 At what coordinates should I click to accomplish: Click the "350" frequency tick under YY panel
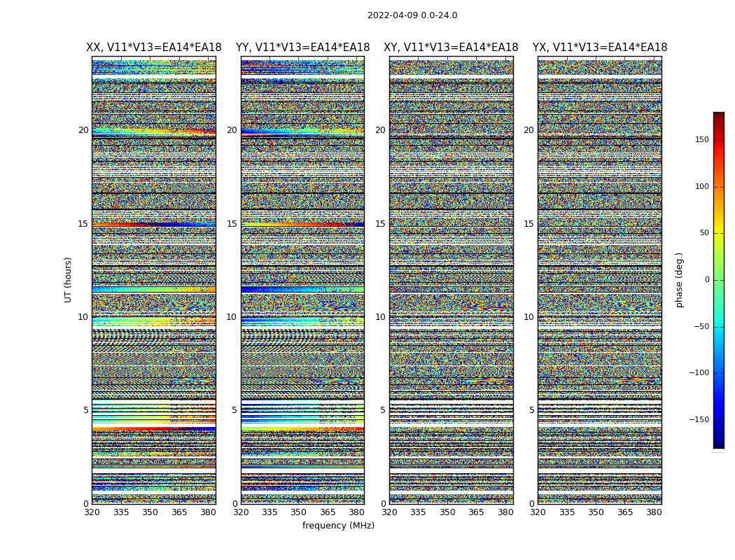tap(299, 512)
